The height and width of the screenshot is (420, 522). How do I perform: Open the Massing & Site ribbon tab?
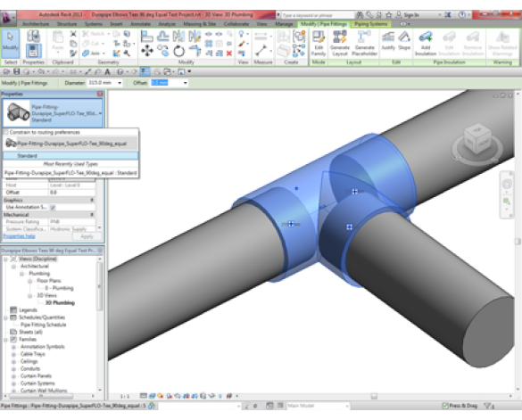tap(199, 24)
